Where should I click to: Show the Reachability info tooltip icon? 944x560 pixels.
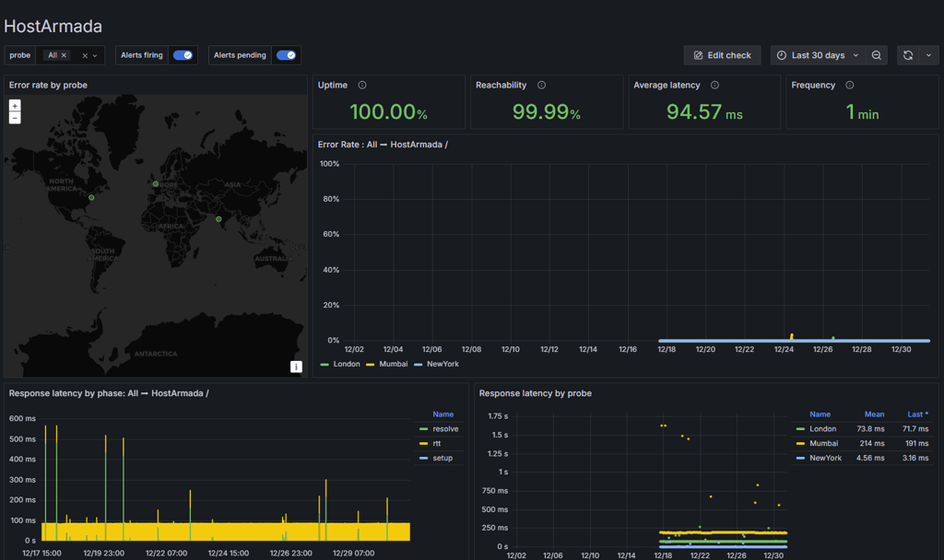coord(542,85)
